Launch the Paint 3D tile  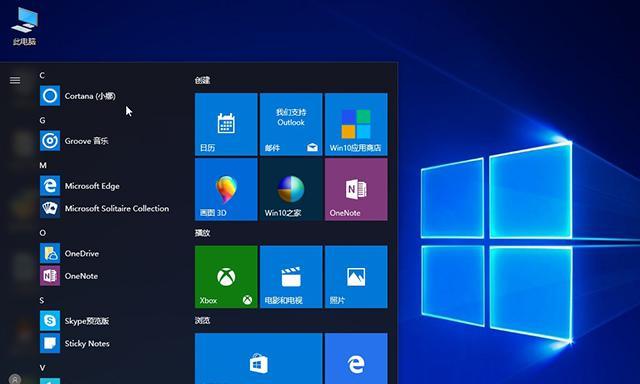[x=226, y=189]
